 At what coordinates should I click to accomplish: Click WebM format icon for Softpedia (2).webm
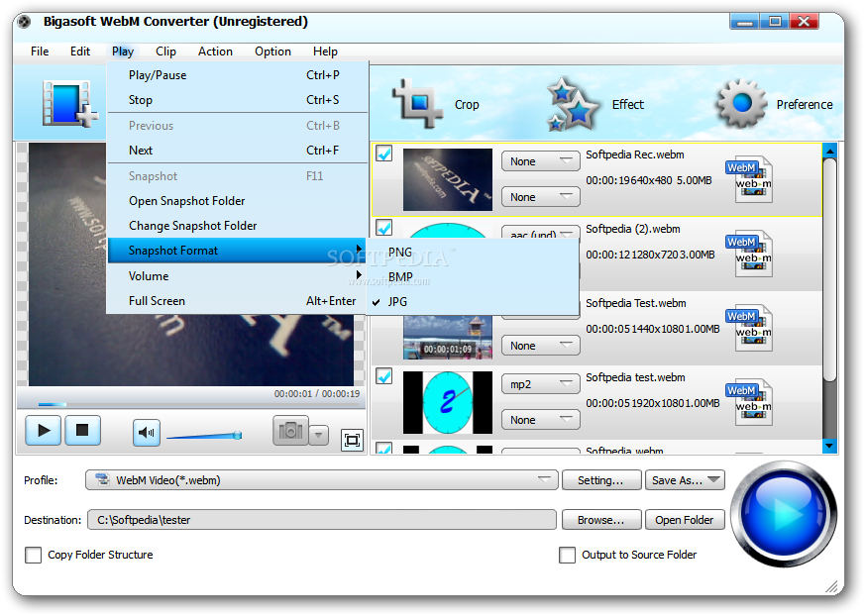tap(749, 254)
